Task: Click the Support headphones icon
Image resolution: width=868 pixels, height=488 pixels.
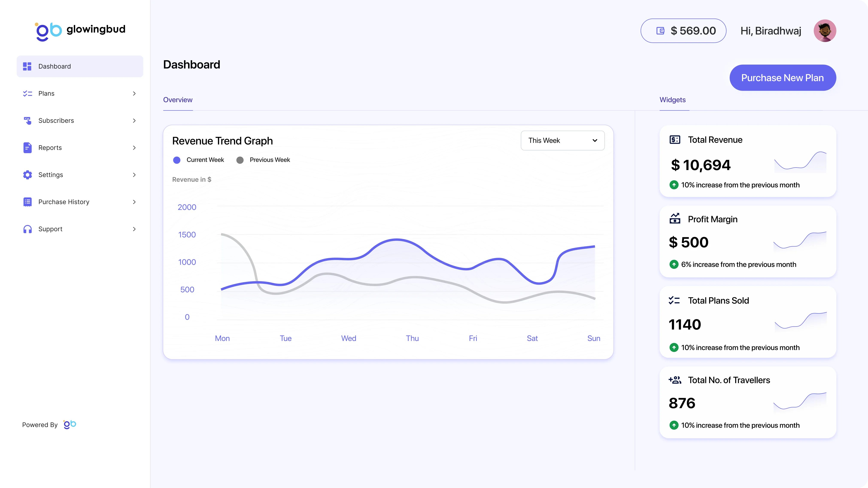Action: [x=27, y=229]
